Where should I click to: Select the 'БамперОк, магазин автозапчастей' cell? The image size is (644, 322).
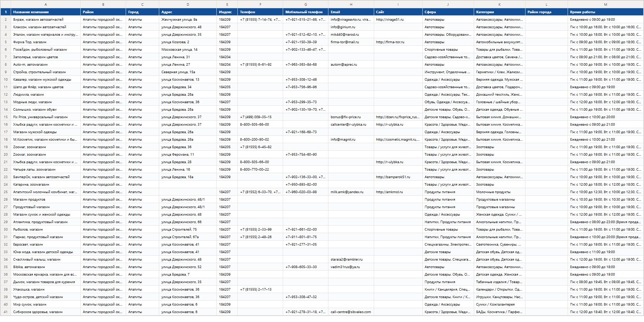(x=46, y=177)
